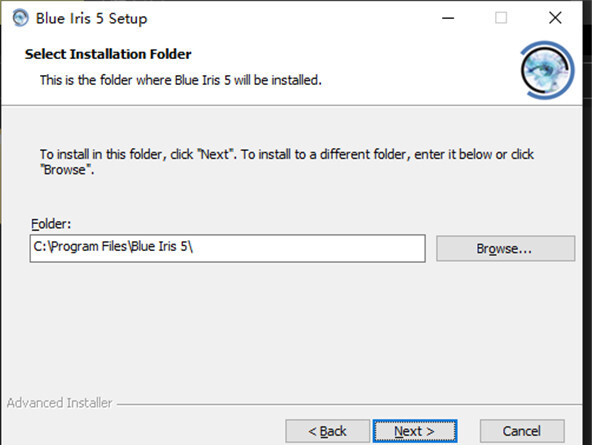Click the Blue Iris icon in title bar

point(20,18)
